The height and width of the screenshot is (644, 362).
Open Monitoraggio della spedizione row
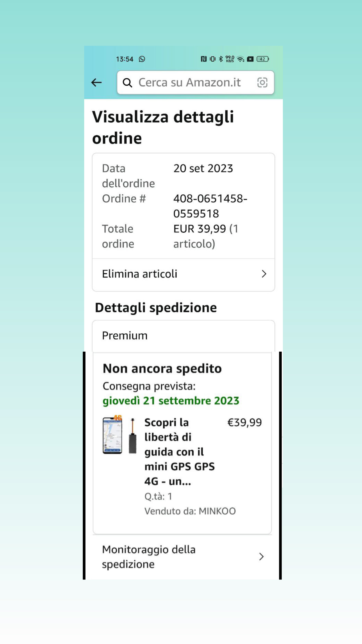[x=148, y=557]
